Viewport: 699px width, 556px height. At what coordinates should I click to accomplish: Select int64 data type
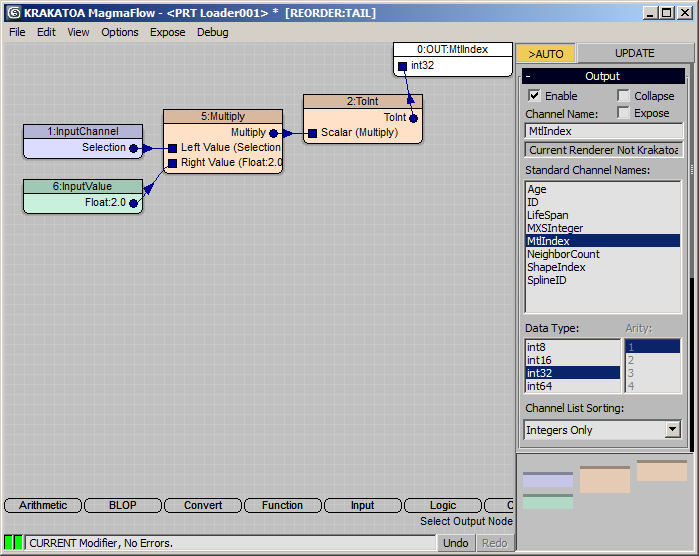coord(573,386)
